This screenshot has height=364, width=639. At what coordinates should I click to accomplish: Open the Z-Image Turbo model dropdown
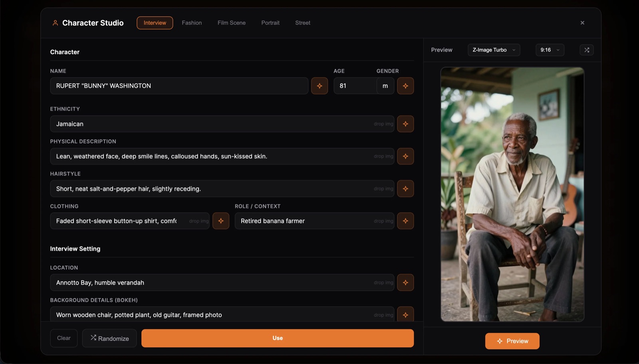494,50
